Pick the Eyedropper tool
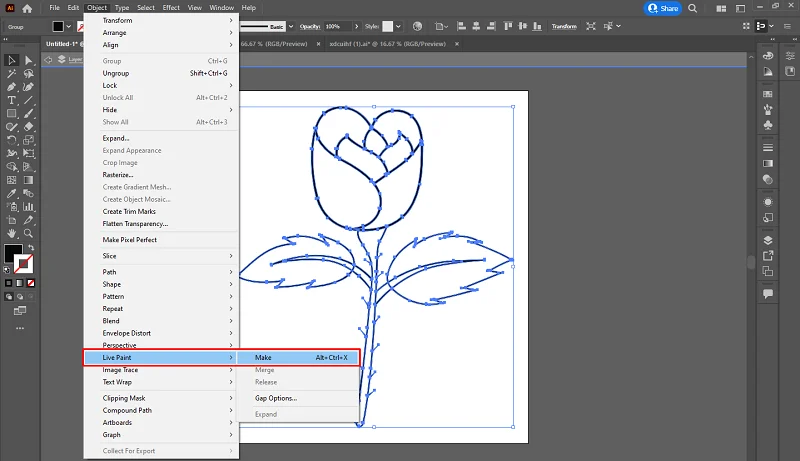 pos(11,194)
